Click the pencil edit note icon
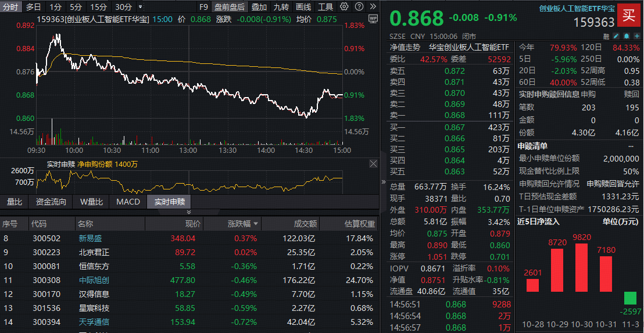The height and width of the screenshot is (333, 644). [616, 36]
